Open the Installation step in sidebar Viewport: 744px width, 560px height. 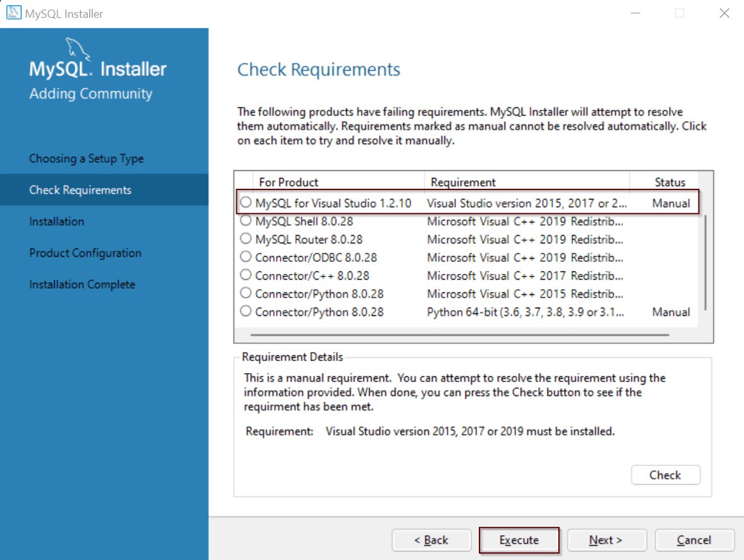click(56, 221)
